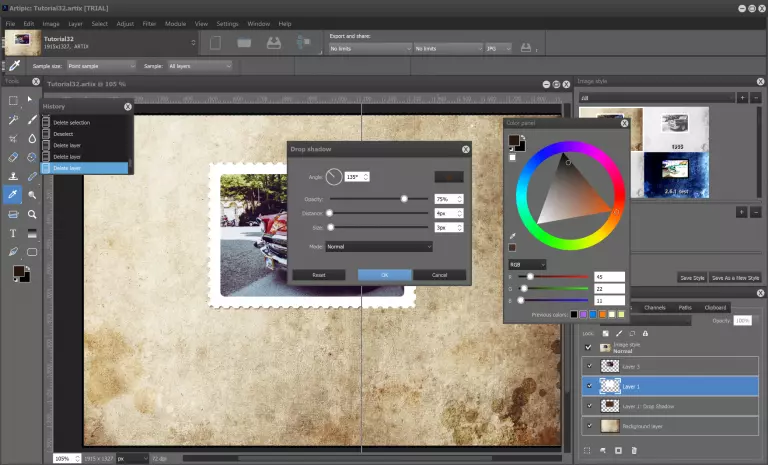This screenshot has height=465, width=768.
Task: Select the Crop tool
Action: coord(13,138)
